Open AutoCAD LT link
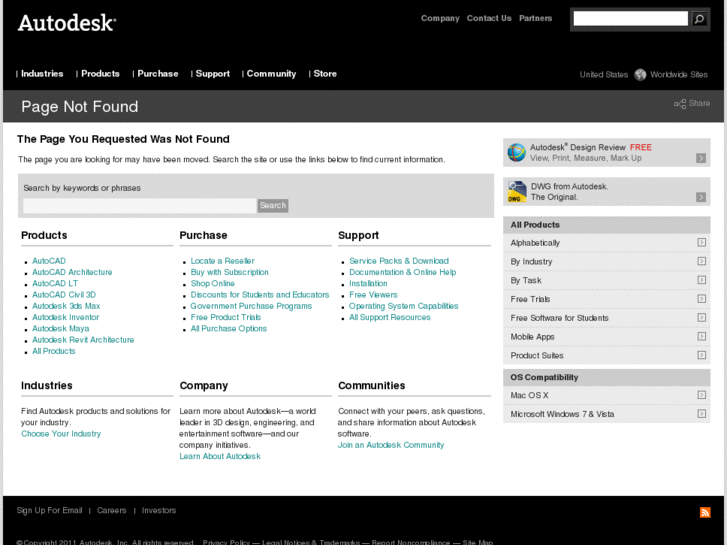Screen dimensions: 727x545 tap(55, 283)
